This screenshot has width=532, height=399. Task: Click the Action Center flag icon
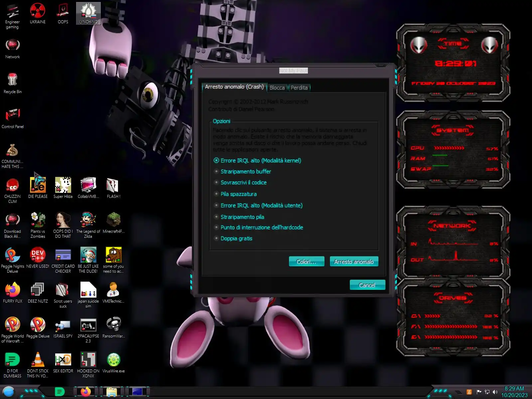pyautogui.click(x=479, y=392)
